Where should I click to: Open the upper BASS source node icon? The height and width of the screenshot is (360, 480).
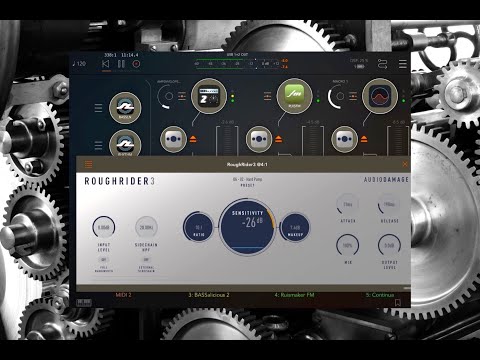125,108
